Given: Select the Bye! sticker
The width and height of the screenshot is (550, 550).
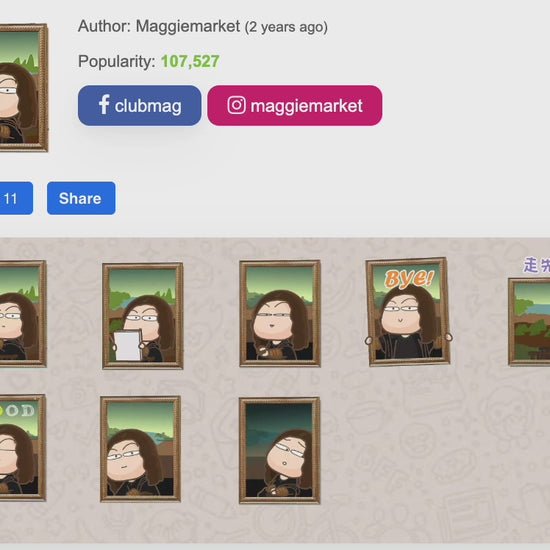Looking at the screenshot, I should 408,312.
